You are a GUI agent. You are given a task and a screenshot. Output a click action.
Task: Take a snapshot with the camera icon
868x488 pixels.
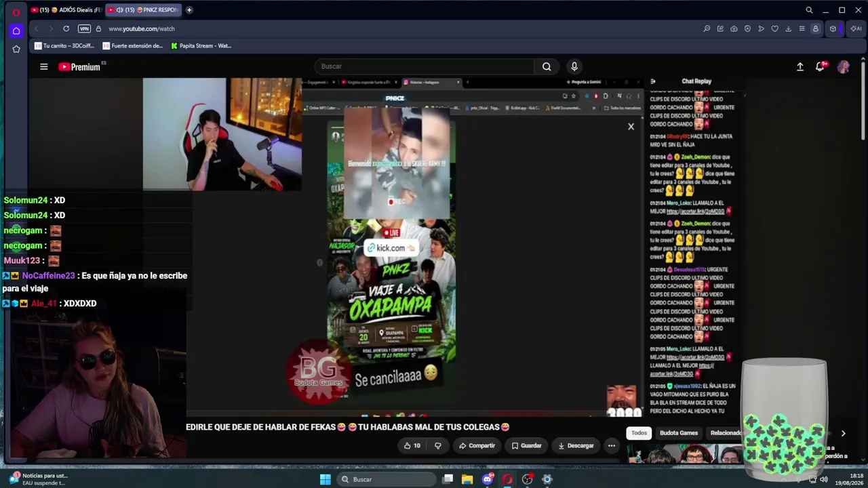(734, 28)
